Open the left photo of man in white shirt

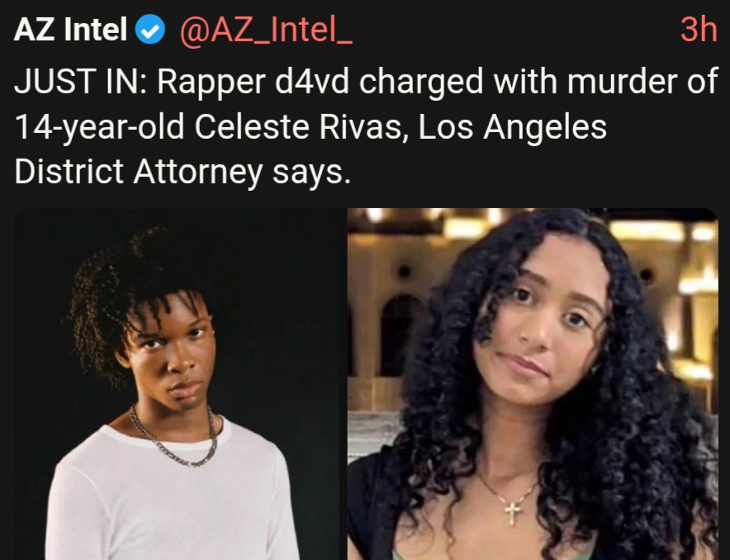pos(178,384)
